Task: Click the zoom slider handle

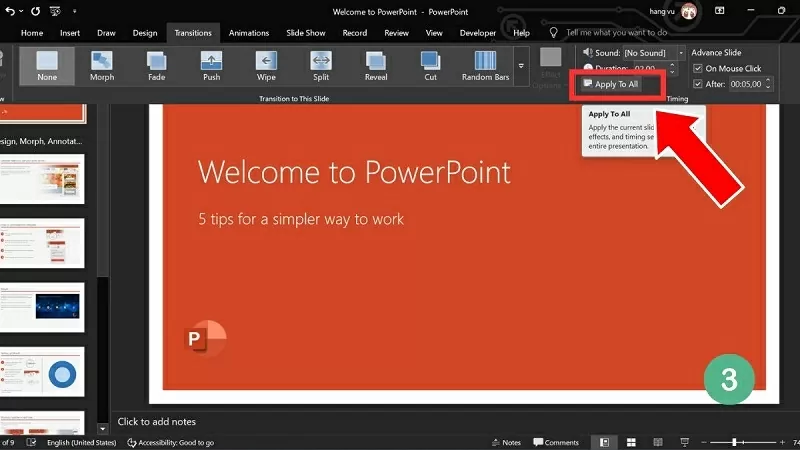Action: [735, 442]
